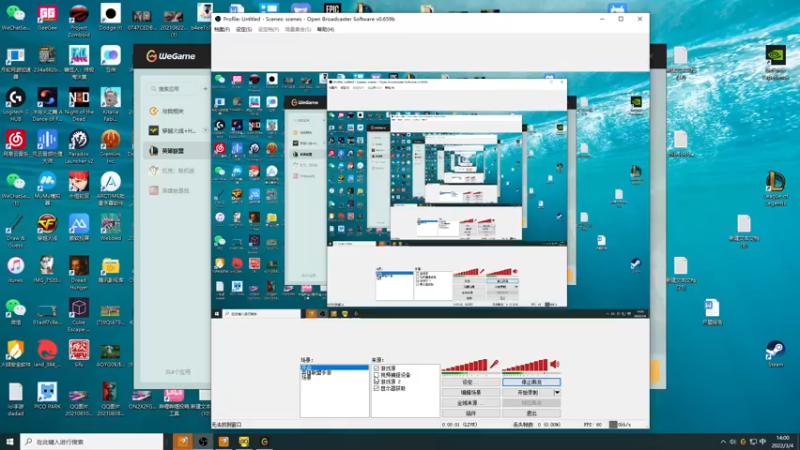Toggle the first source checkbox in OBS
The width and height of the screenshot is (800, 450).
pos(377,368)
